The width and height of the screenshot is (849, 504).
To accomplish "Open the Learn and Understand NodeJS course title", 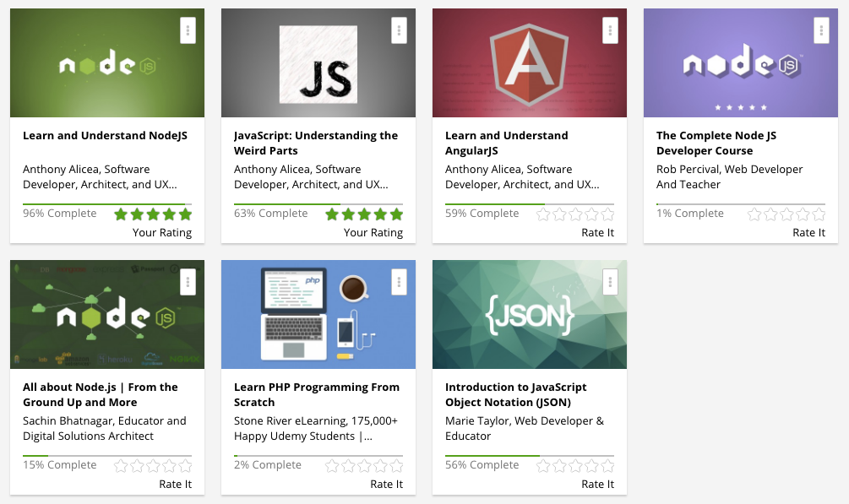I will [106, 135].
